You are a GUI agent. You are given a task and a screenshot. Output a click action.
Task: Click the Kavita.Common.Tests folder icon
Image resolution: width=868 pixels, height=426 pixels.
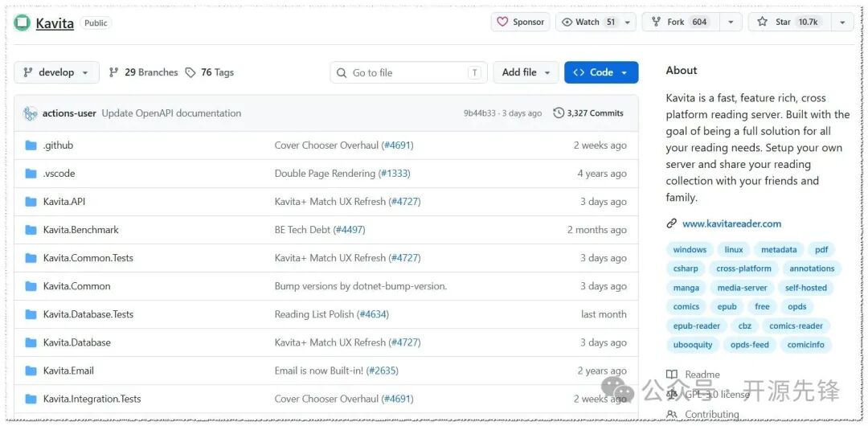31,258
